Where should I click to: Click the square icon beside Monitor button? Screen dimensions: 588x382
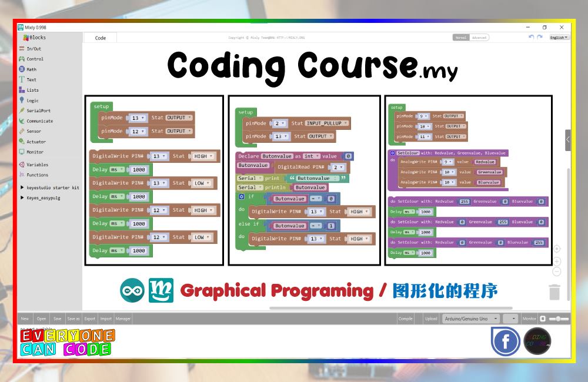coord(543,319)
